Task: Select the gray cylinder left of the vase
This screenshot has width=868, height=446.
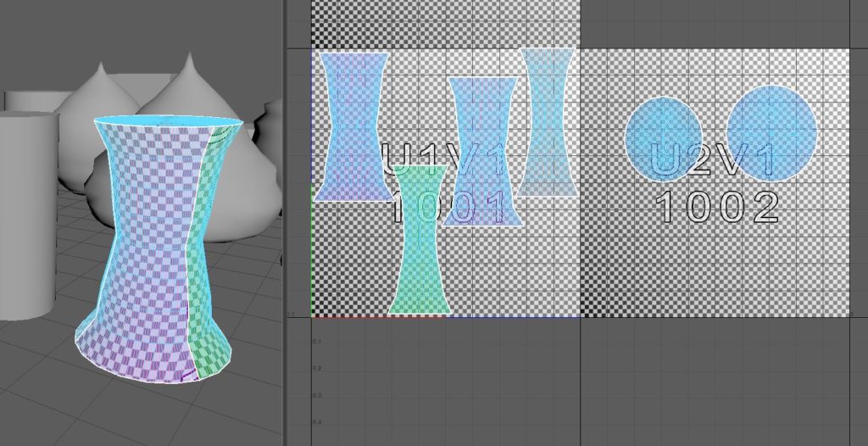Action: point(25,212)
